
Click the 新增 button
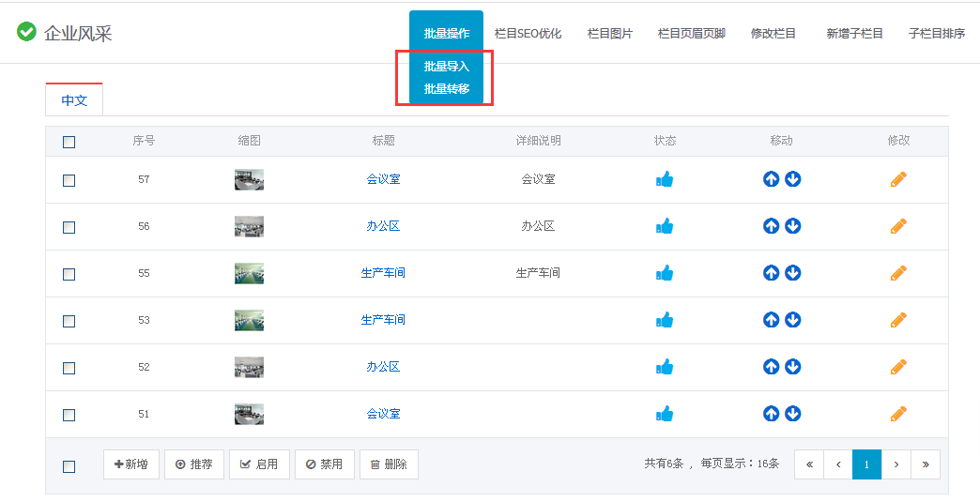point(130,464)
